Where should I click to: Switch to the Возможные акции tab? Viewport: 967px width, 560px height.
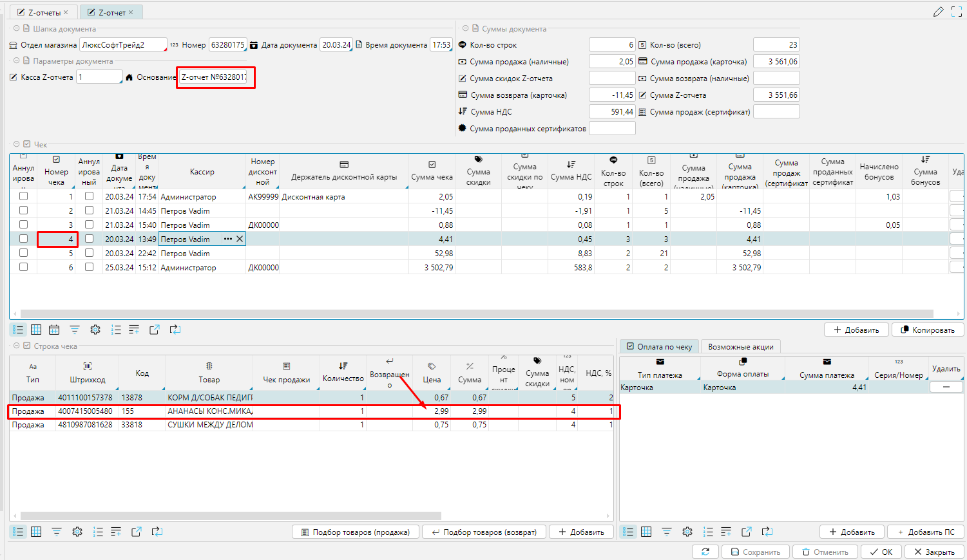click(740, 346)
